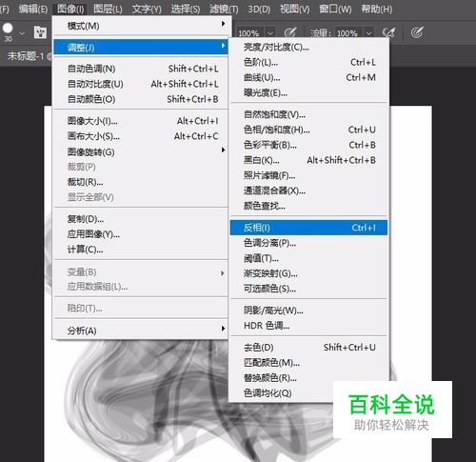Enable airbrush build-up icon
The image size is (476, 462).
(388, 32)
